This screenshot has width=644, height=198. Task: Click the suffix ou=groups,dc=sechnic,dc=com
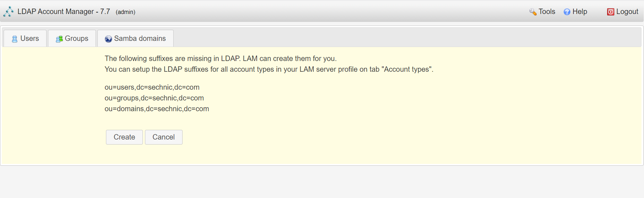click(154, 98)
